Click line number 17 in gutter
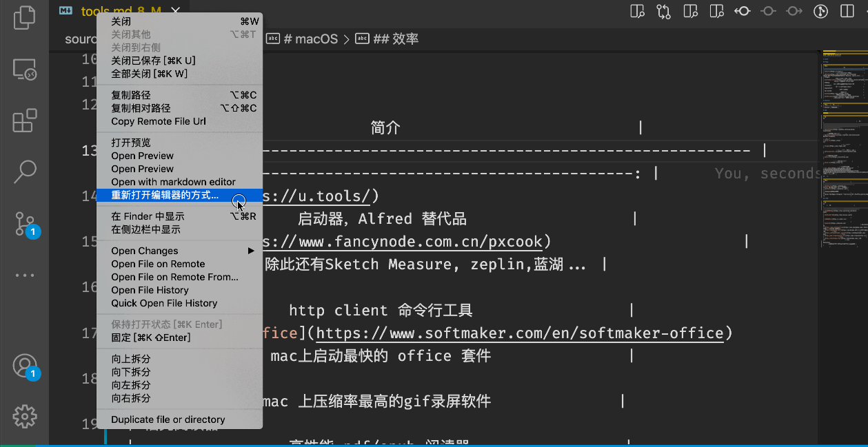Screen dimensions: 868x447 [90, 333]
